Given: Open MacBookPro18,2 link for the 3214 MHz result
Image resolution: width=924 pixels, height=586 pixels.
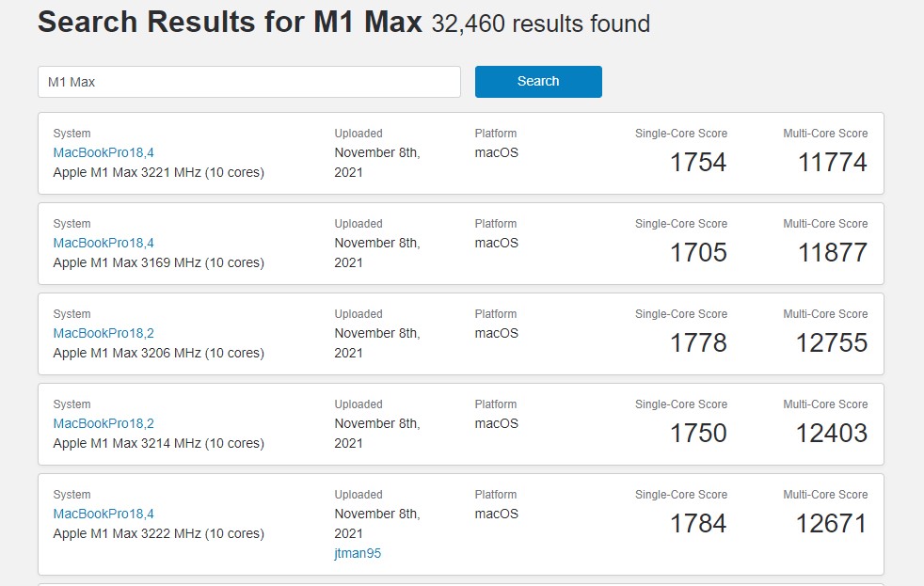Looking at the screenshot, I should [104, 423].
